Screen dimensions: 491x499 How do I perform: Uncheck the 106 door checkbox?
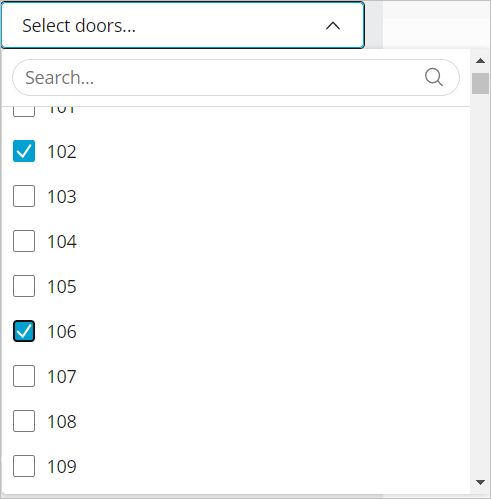click(x=24, y=331)
